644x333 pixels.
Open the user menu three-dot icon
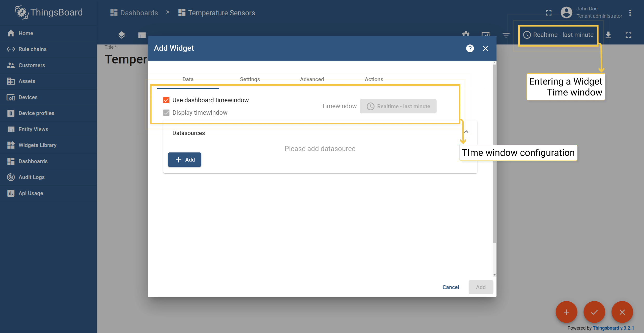tap(630, 13)
